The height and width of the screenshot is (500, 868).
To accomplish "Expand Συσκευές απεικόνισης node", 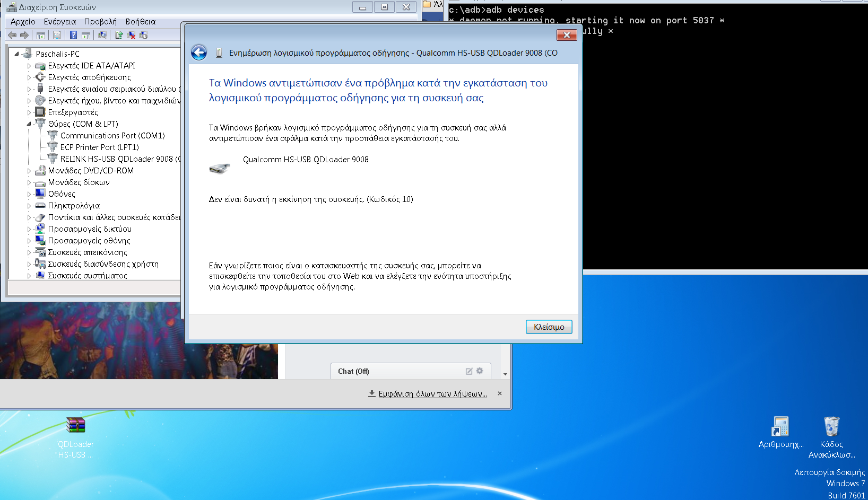I will 29,252.
